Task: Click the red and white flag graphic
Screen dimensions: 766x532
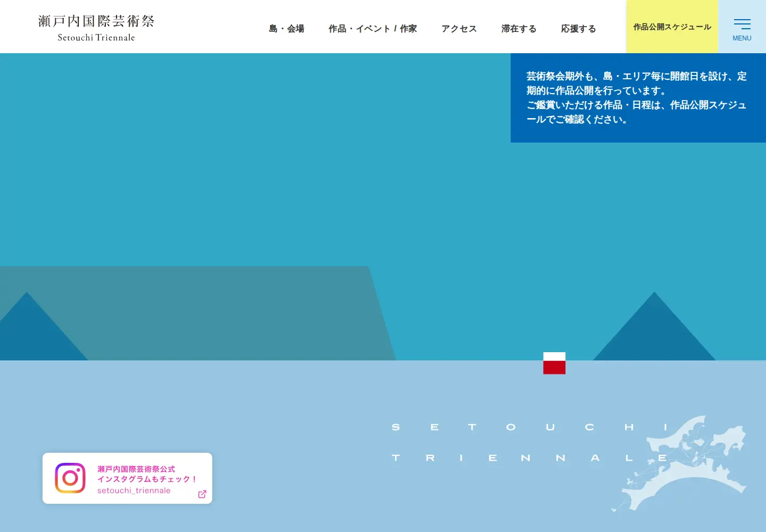Action: point(554,363)
